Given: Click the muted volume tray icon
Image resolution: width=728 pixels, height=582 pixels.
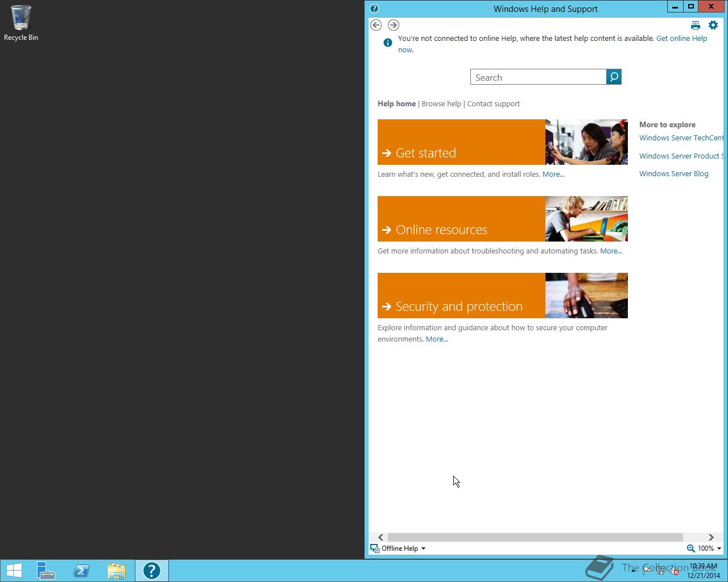Looking at the screenshot, I should pos(675,571).
